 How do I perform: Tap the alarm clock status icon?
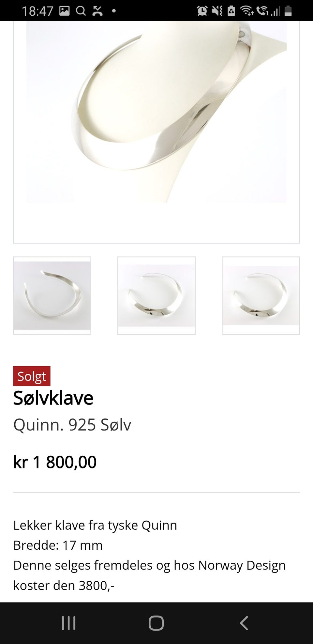[202, 11]
